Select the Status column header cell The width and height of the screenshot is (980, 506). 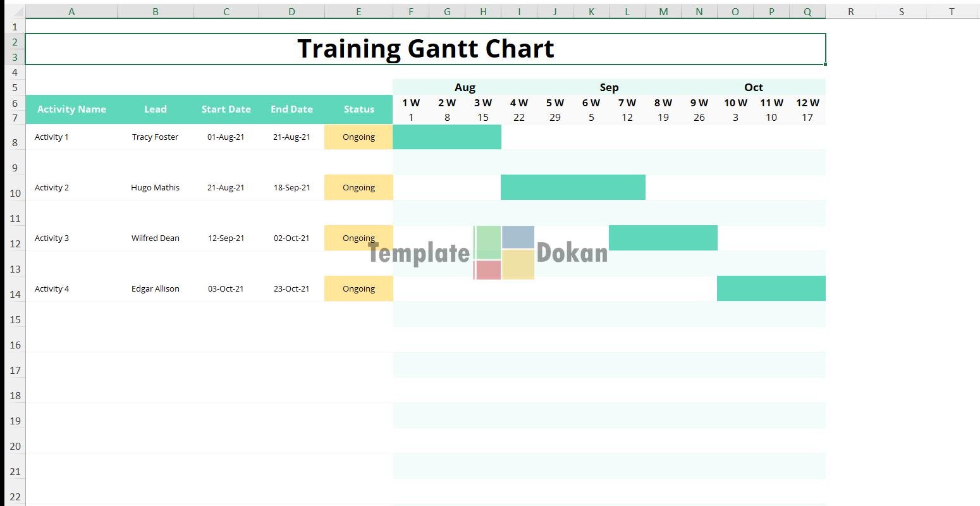(358, 109)
